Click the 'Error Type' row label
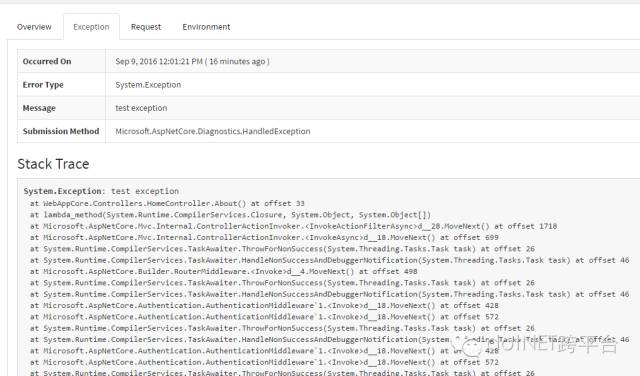 43,85
